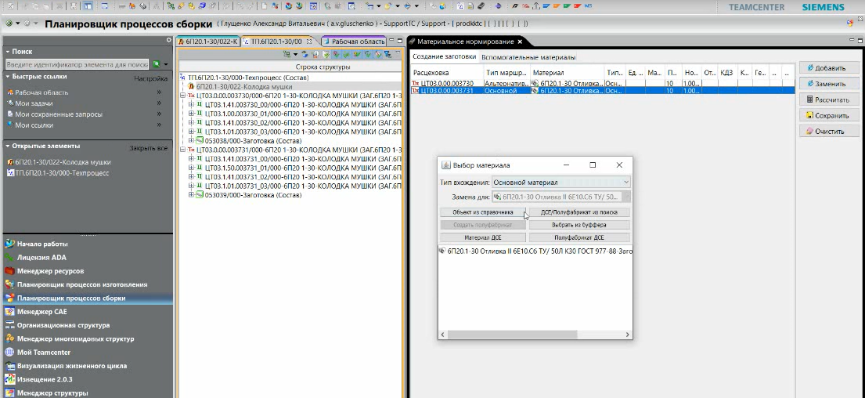Click the Выбрать из буффера button
This screenshot has width=865, height=398.
coord(579,225)
